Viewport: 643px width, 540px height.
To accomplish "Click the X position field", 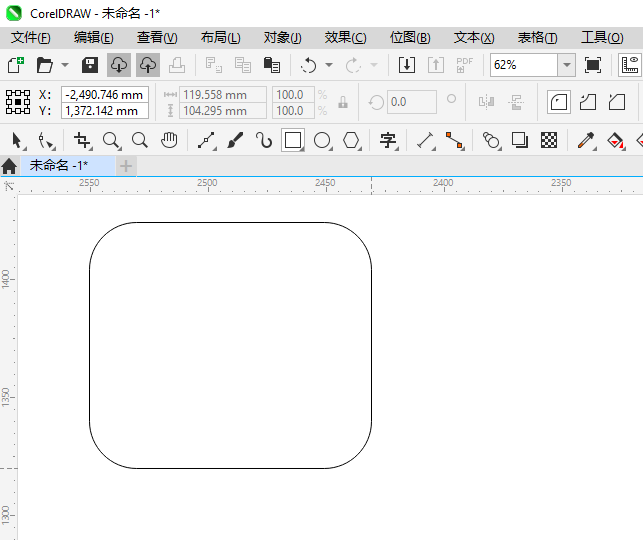I will pyautogui.click(x=105, y=95).
